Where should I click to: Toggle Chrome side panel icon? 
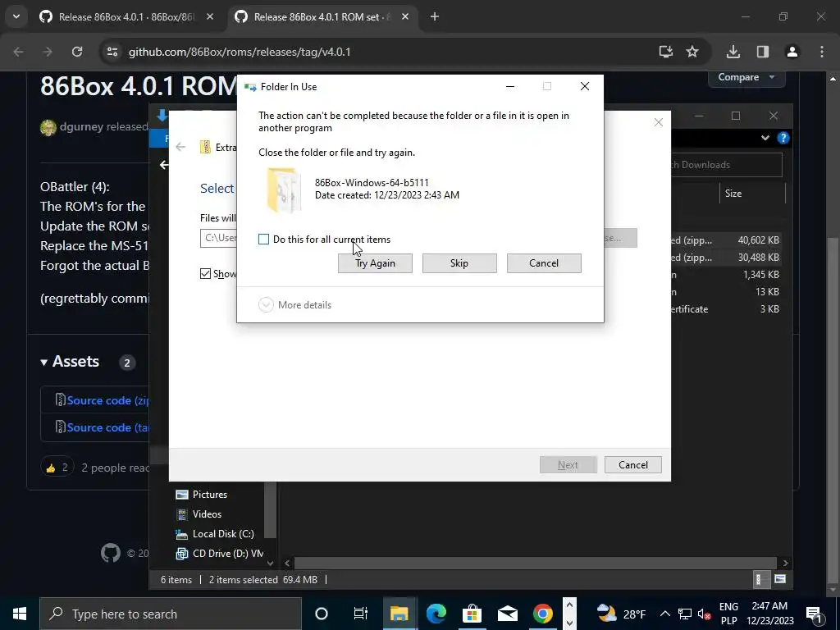[763, 52]
